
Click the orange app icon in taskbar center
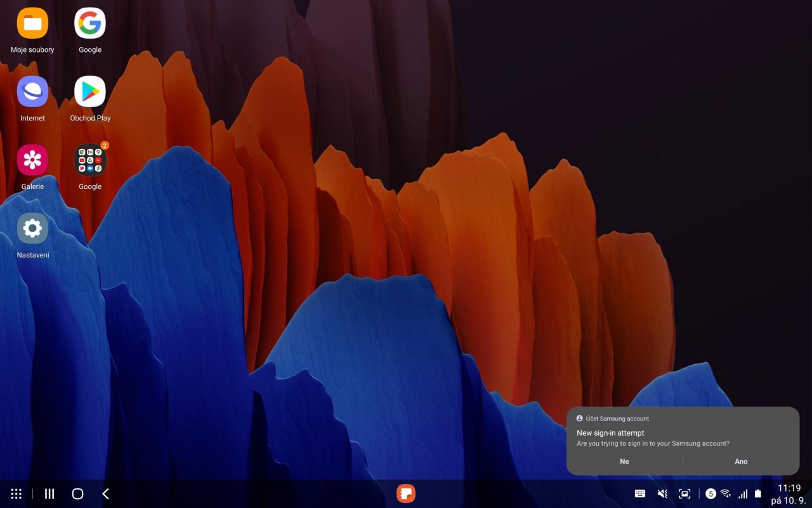(406, 493)
